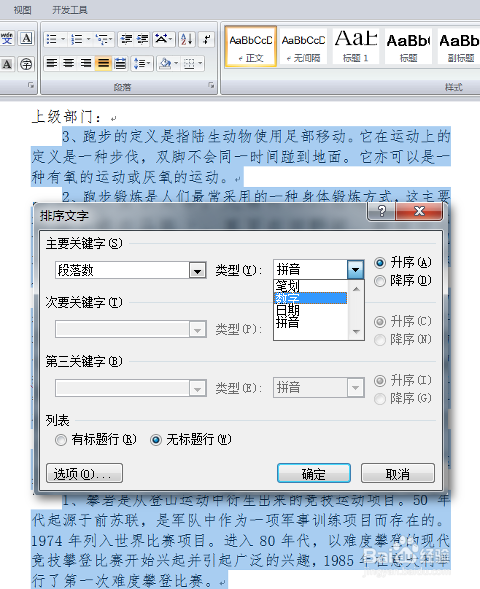The image size is (480, 589).
Task: Click the phonetic guide icon
Action: (7, 38)
